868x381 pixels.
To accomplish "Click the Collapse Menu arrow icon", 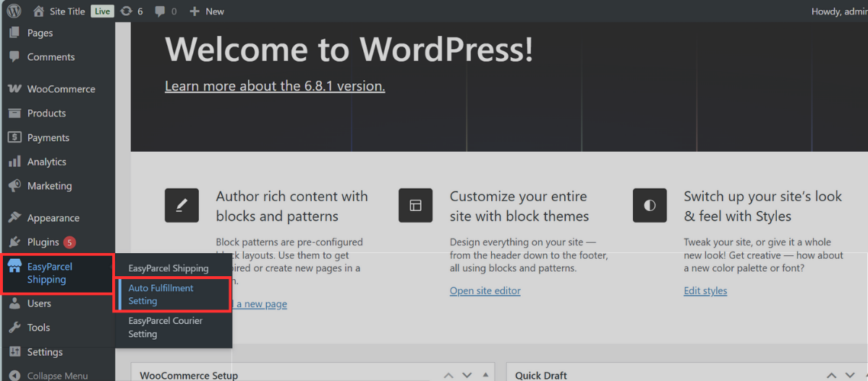I will point(14,376).
